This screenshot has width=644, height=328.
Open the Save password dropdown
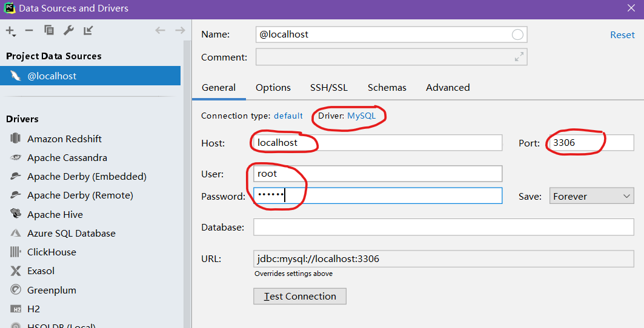(x=591, y=196)
